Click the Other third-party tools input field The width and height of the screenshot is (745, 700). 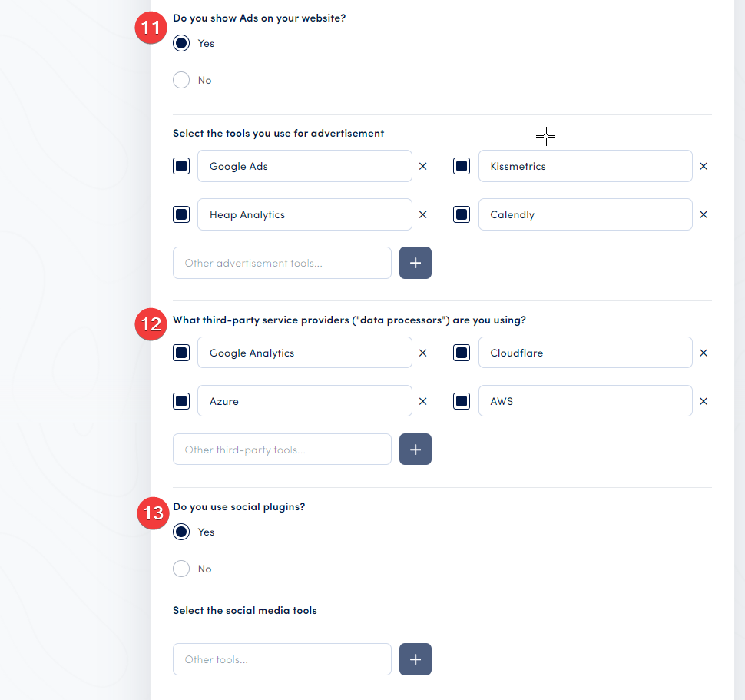click(282, 450)
